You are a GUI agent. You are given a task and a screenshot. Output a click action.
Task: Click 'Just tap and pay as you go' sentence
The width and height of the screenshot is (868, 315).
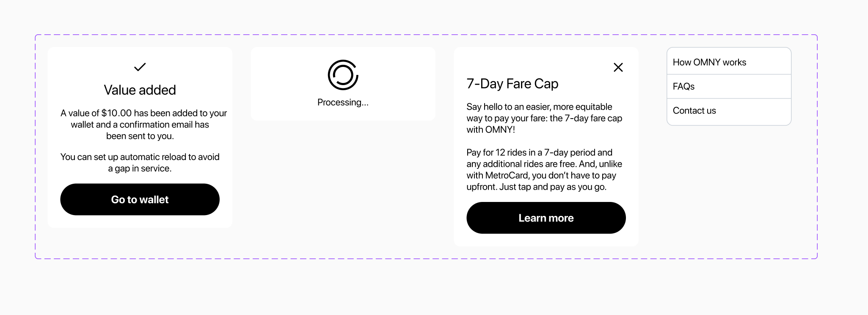[553, 187]
